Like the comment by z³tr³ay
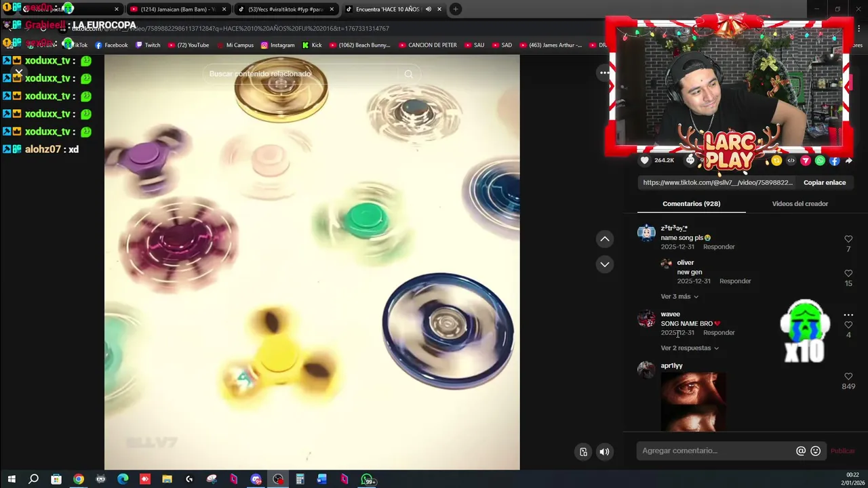The image size is (868, 488). [x=848, y=239]
